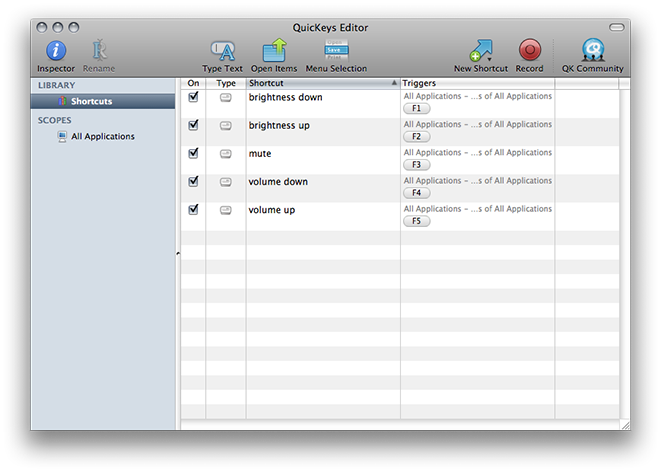The width and height of the screenshot is (661, 472).
Task: Click the trigger scope text for mute
Action: (x=478, y=153)
